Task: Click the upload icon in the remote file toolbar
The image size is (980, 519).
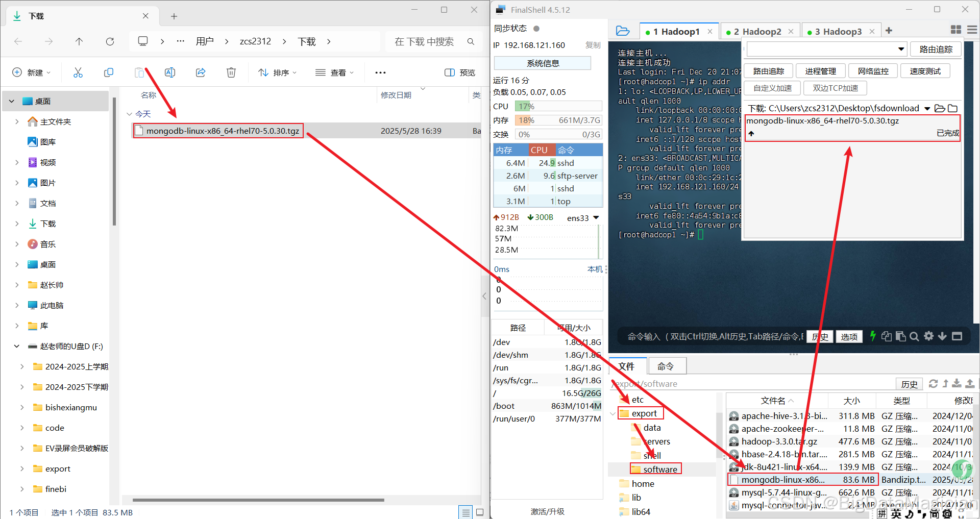Action: (x=970, y=383)
